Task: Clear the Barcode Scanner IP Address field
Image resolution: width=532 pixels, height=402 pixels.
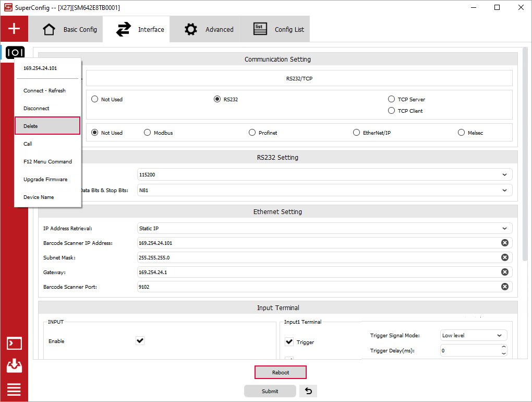Action: 504,243
